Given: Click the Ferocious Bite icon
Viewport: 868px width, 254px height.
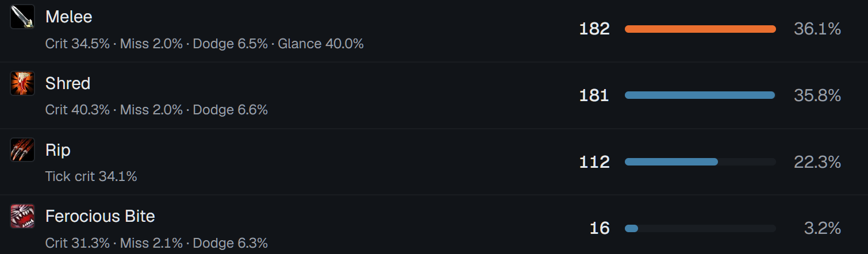Looking at the screenshot, I should point(22,217).
